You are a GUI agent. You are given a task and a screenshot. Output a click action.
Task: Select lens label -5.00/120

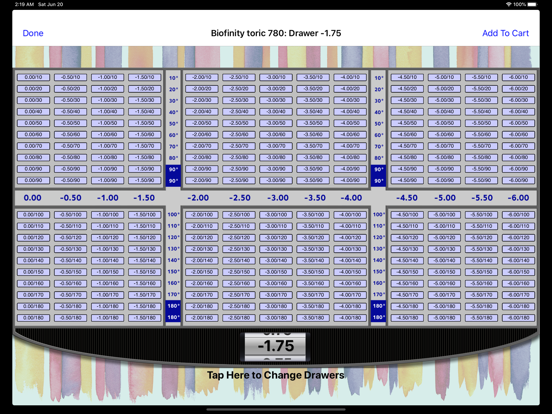point(444,238)
